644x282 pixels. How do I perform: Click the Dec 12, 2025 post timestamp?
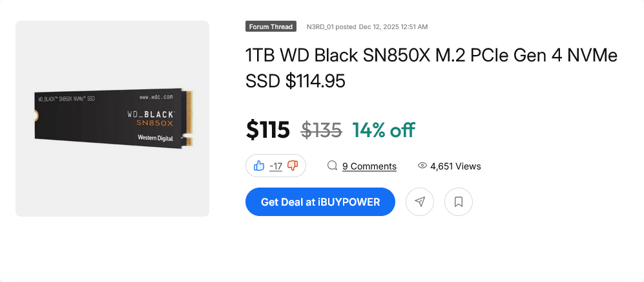pos(393,27)
